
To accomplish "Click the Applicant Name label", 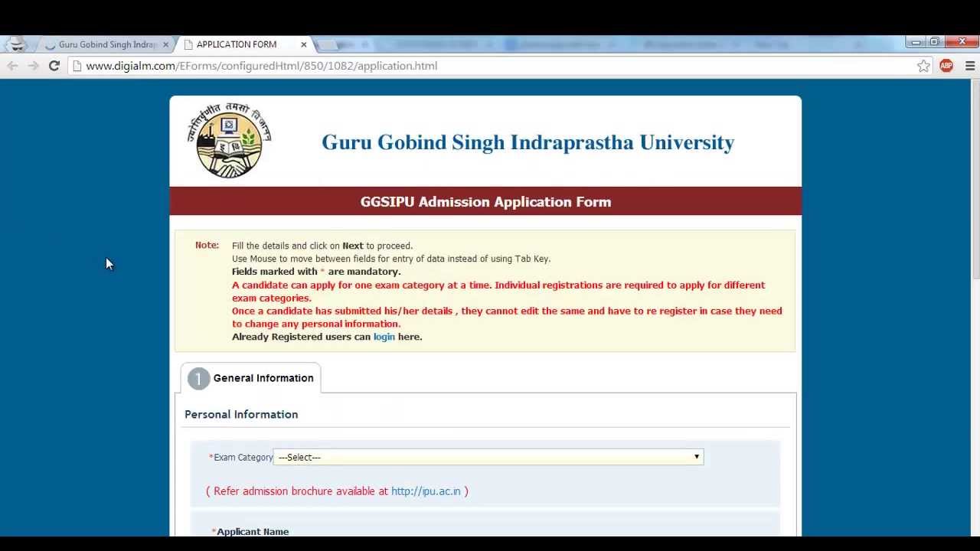I will [x=253, y=531].
